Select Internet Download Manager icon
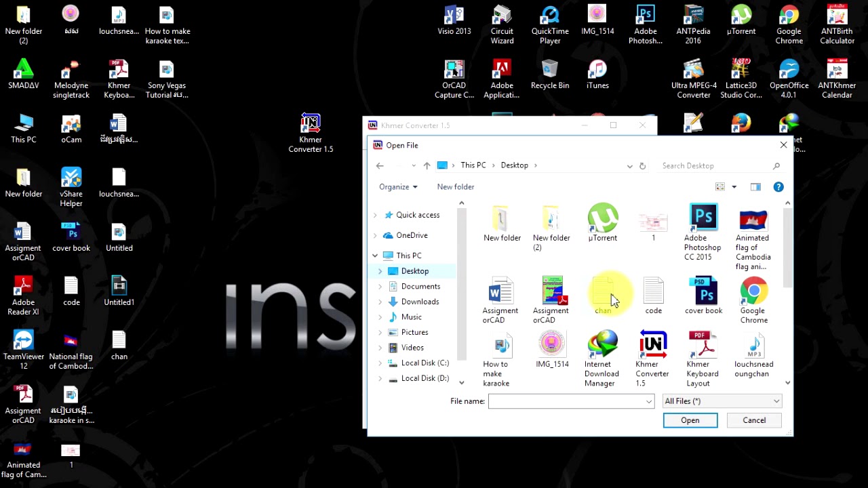 (602, 359)
